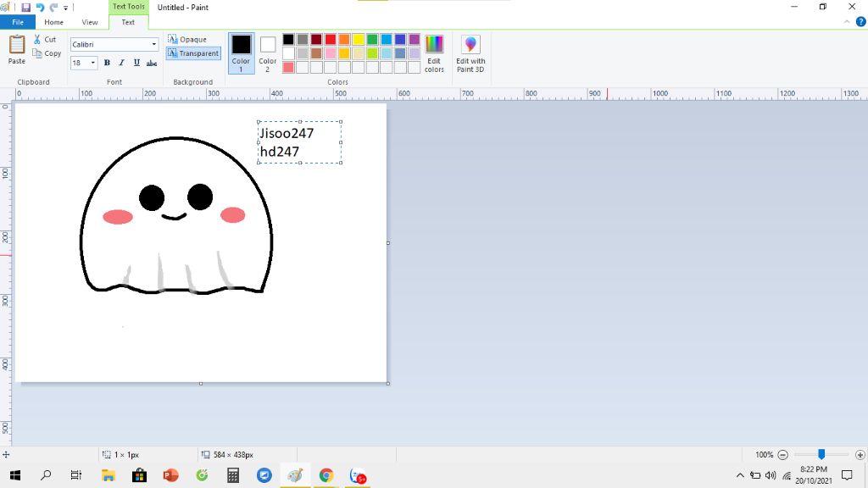Viewport: 868px width, 488px height.
Task: Open the calculator app on the taskbar
Action: point(233,475)
